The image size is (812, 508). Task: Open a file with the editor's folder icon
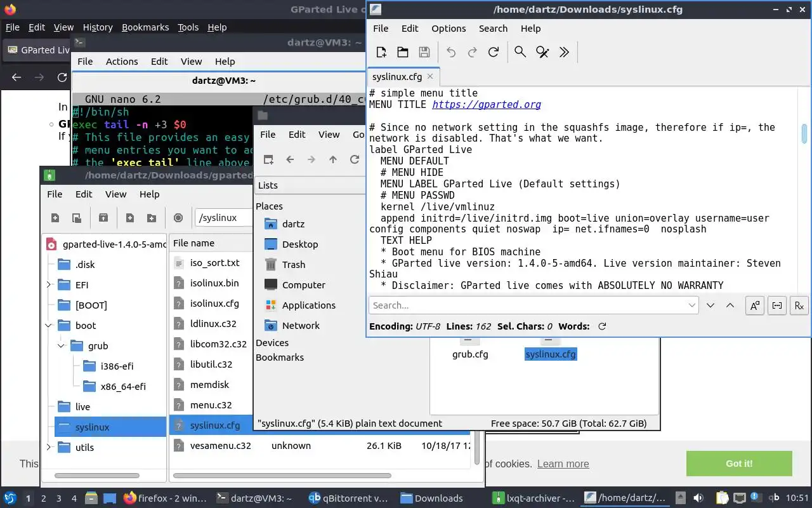[x=403, y=52]
